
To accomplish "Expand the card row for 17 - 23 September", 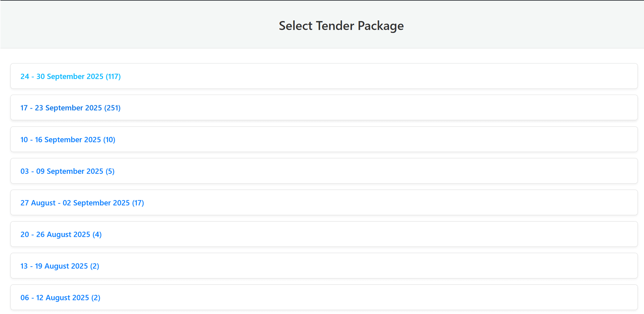I will click(x=372, y=108).
